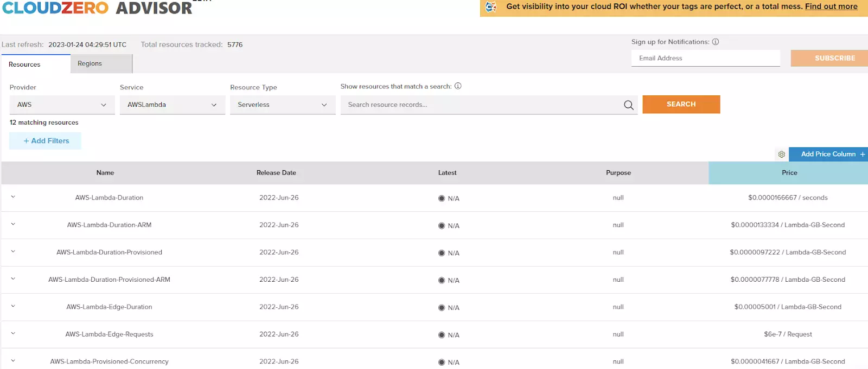Click the Add Filters button
868x369 pixels.
[x=46, y=141]
